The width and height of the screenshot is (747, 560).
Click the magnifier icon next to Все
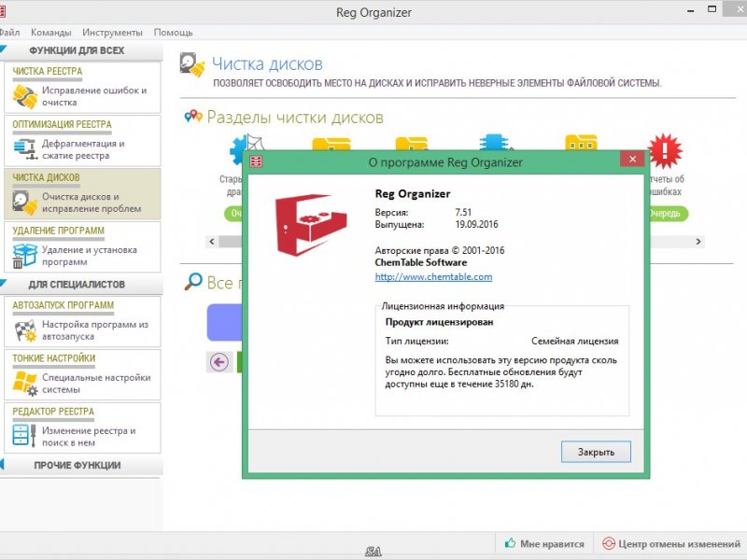tap(193, 282)
